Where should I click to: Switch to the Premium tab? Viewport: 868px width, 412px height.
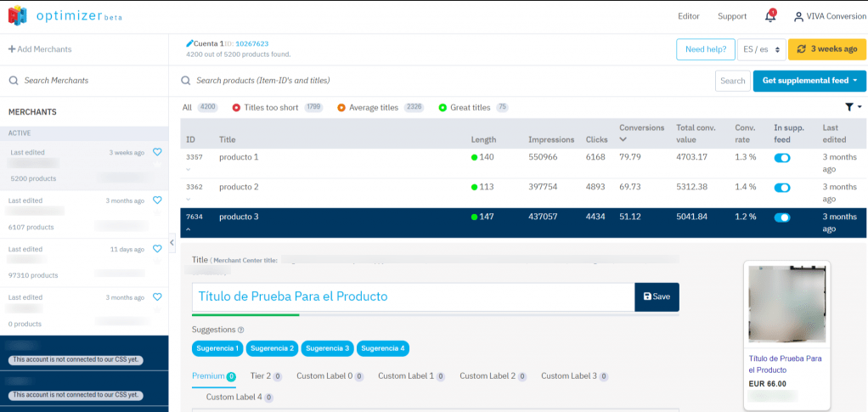tap(214, 376)
